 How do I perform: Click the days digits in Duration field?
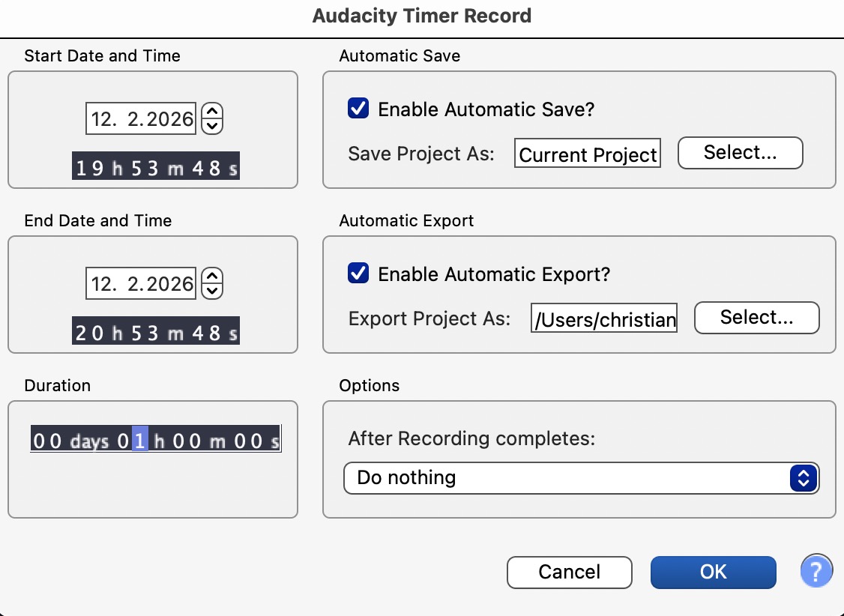[x=47, y=441]
